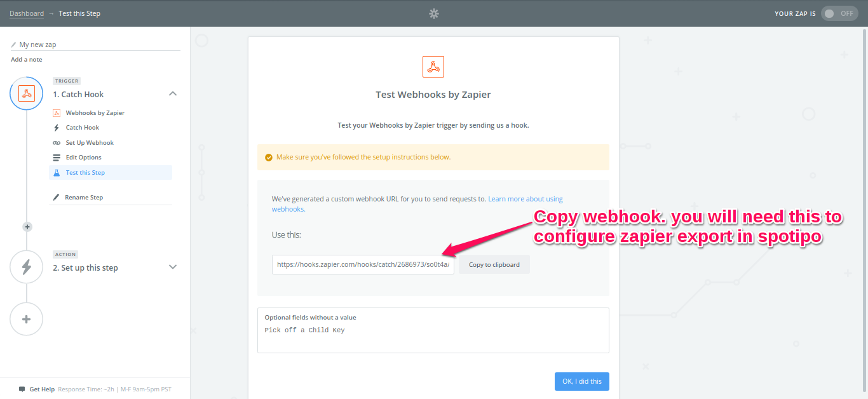
Task: Click the pencil icon beside My new zap
Action: click(13, 45)
